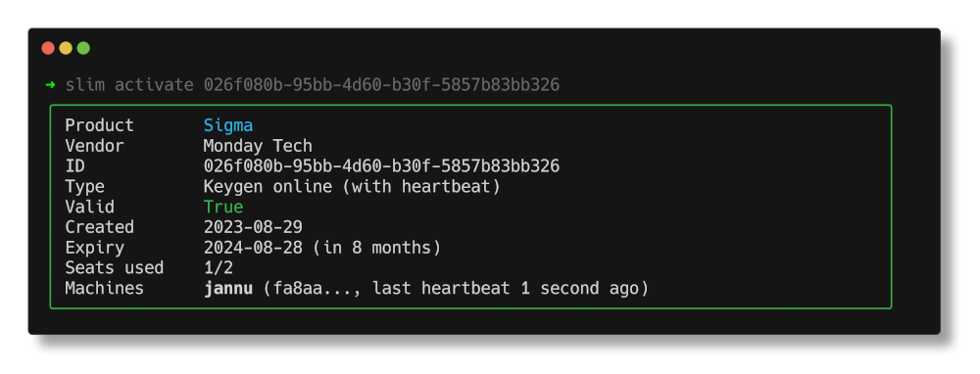Screen dimensions: 980x374
Task: Click the created date 2023-08-29
Action: [x=253, y=226]
